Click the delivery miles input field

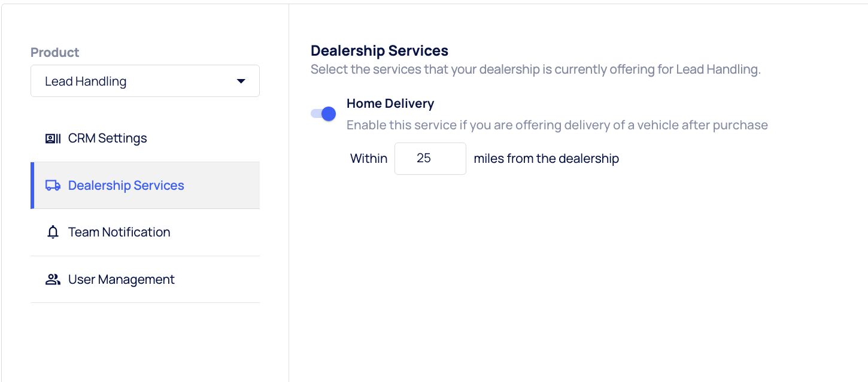pos(430,159)
